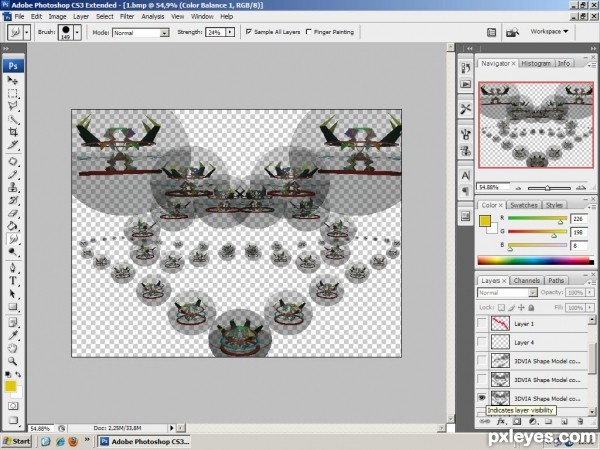This screenshot has height=450, width=600.
Task: Show Layer 4 visibility
Action: point(482,342)
